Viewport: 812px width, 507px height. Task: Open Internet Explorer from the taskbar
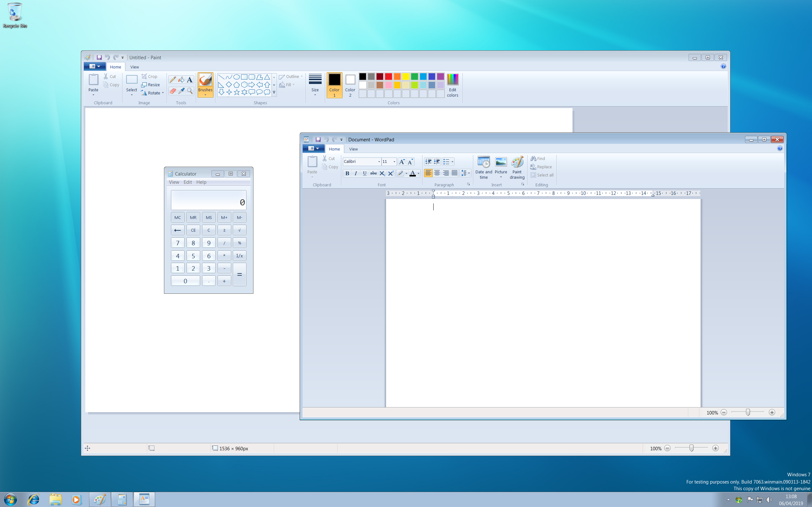tap(34, 500)
